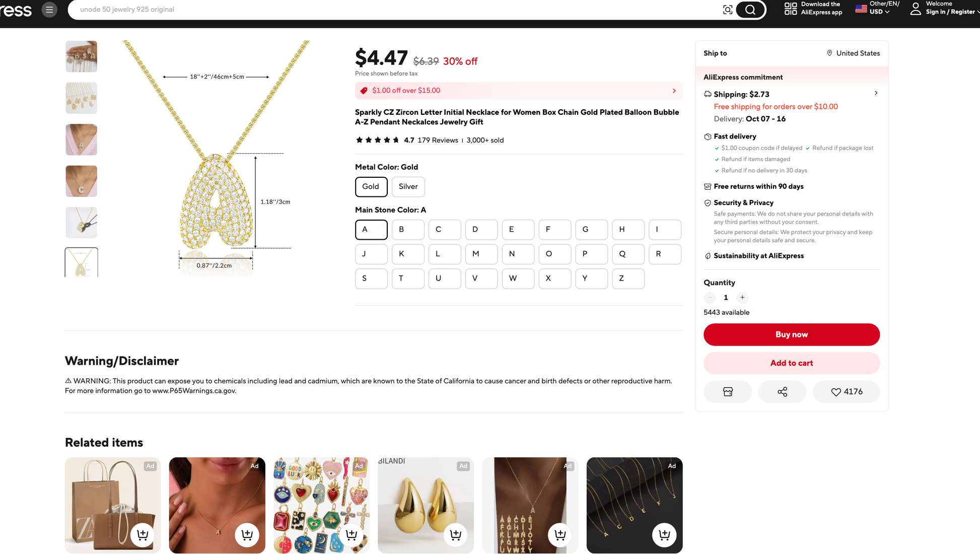
Task: Open the hamburger categories menu
Action: pos(49,10)
